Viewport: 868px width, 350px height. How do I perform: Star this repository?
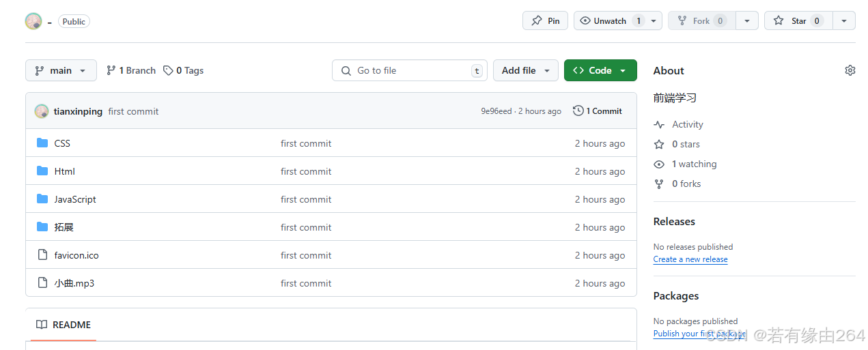pyautogui.click(x=798, y=20)
